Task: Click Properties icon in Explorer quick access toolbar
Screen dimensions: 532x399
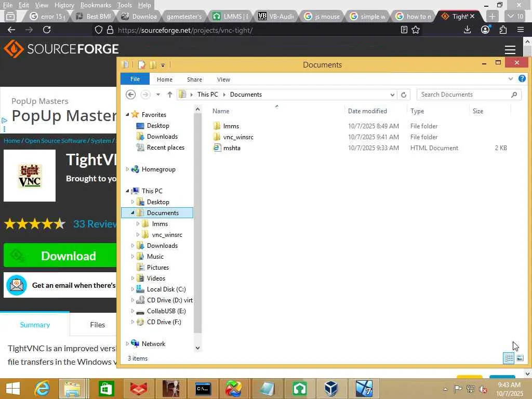Action: click(141, 64)
